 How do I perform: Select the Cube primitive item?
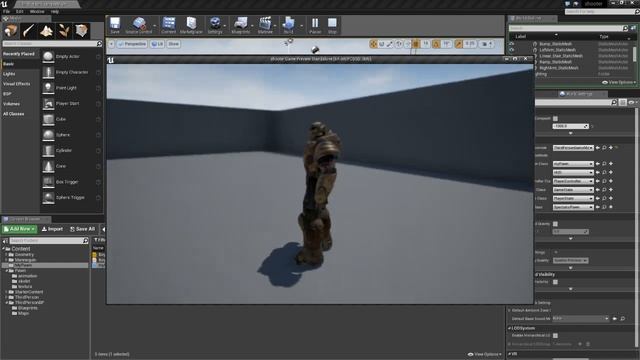71,119
